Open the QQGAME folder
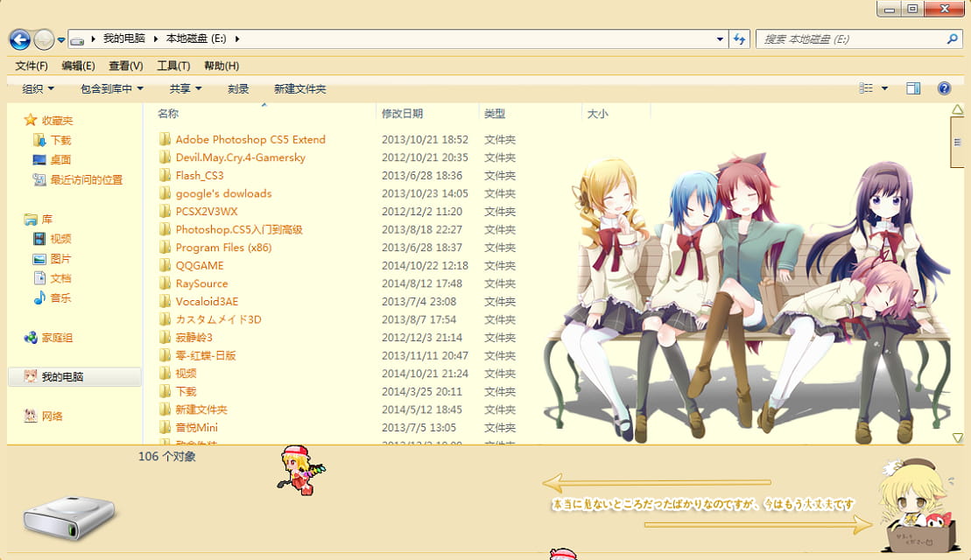971x560 pixels. point(200,265)
